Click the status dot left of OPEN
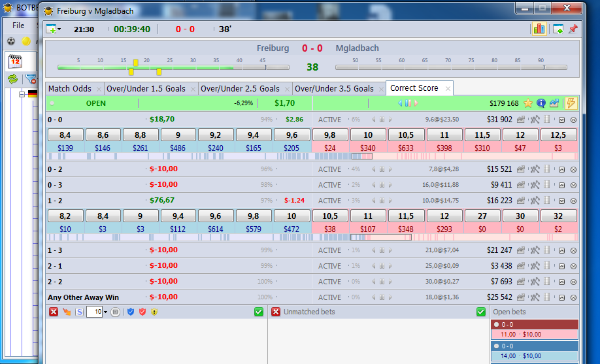Image resolution: width=600 pixels, height=364 pixels. [52, 103]
